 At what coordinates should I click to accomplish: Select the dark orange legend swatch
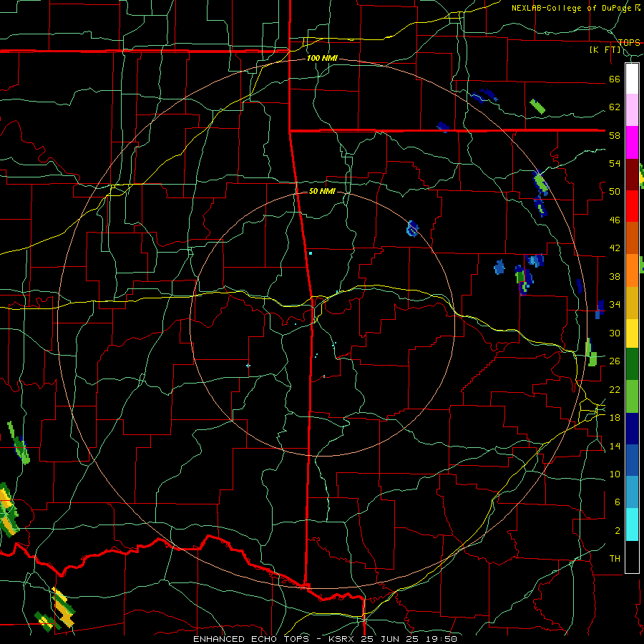click(632, 238)
